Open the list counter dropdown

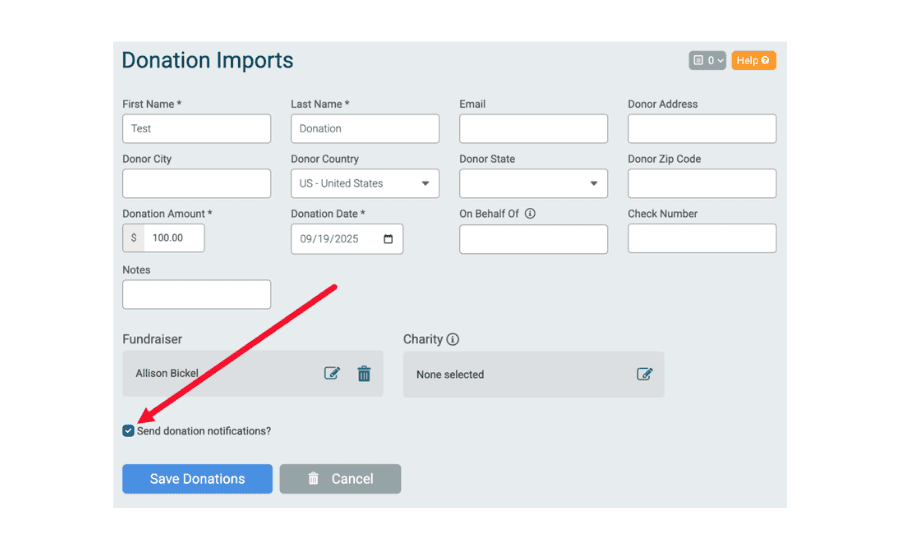click(707, 61)
